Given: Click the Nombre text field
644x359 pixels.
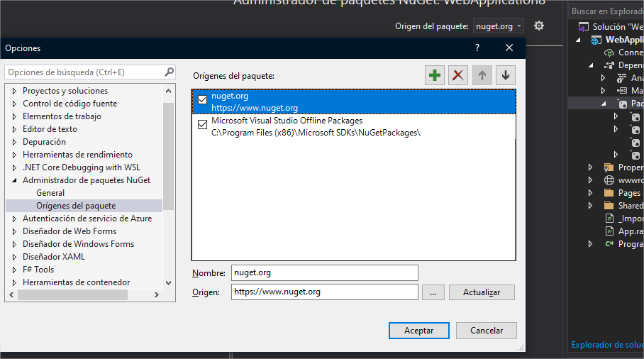Looking at the screenshot, I should tap(324, 272).
